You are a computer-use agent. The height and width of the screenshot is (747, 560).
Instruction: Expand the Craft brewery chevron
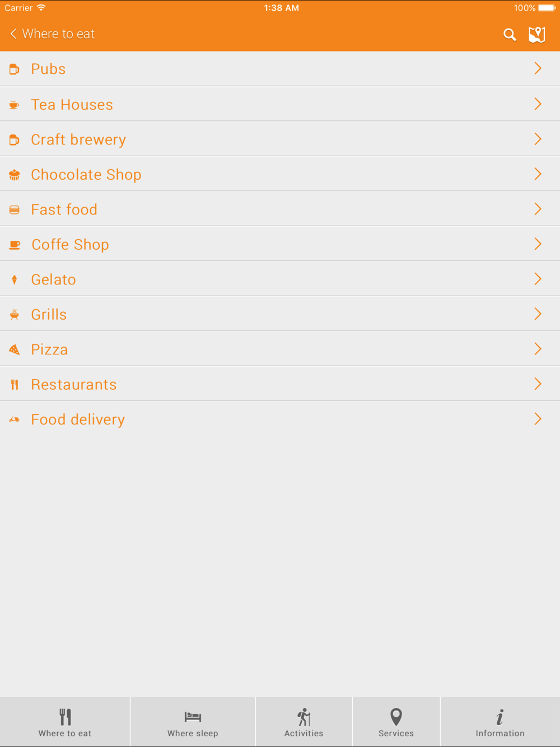(x=538, y=139)
